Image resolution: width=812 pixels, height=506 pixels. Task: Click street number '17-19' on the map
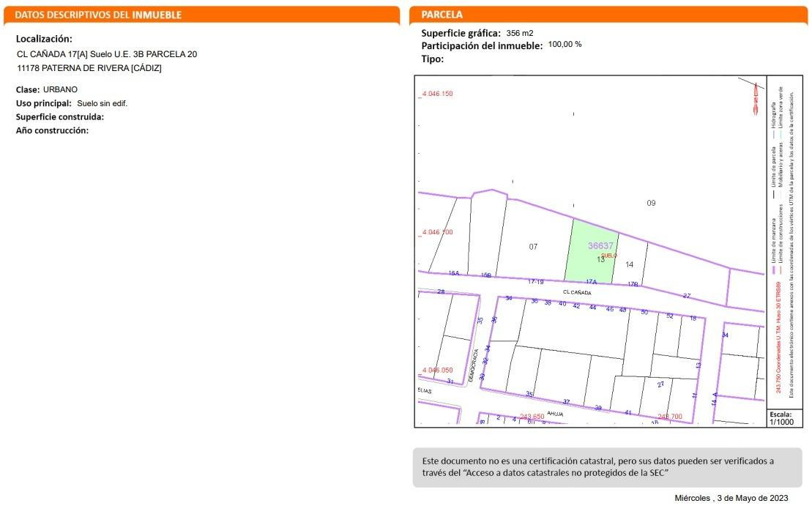click(x=535, y=282)
